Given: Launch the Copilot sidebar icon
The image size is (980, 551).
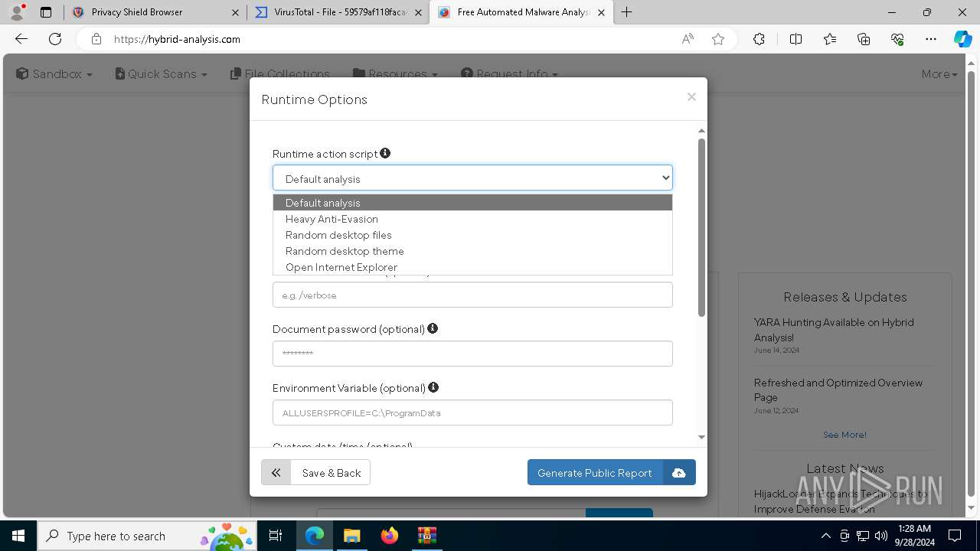Looking at the screenshot, I should point(962,39).
